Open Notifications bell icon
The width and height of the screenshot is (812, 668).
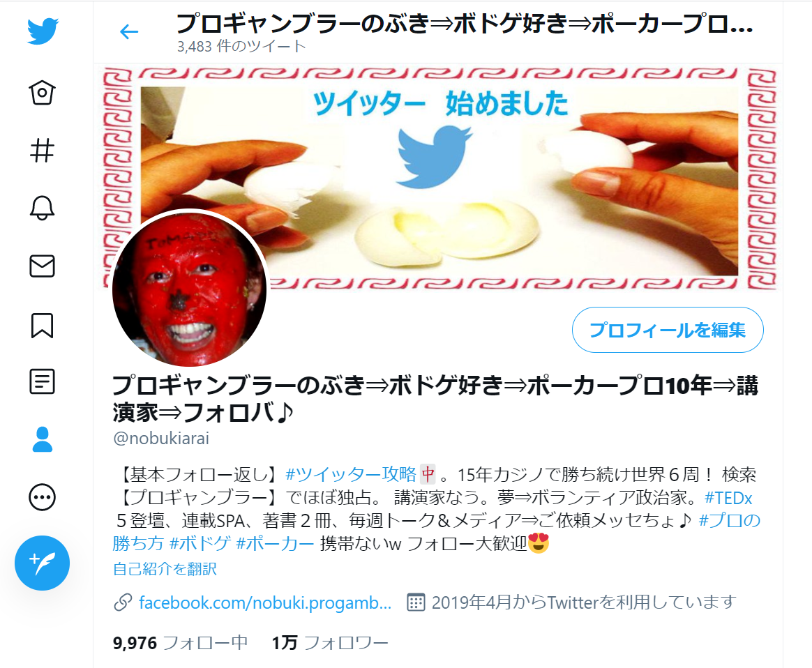coord(42,208)
